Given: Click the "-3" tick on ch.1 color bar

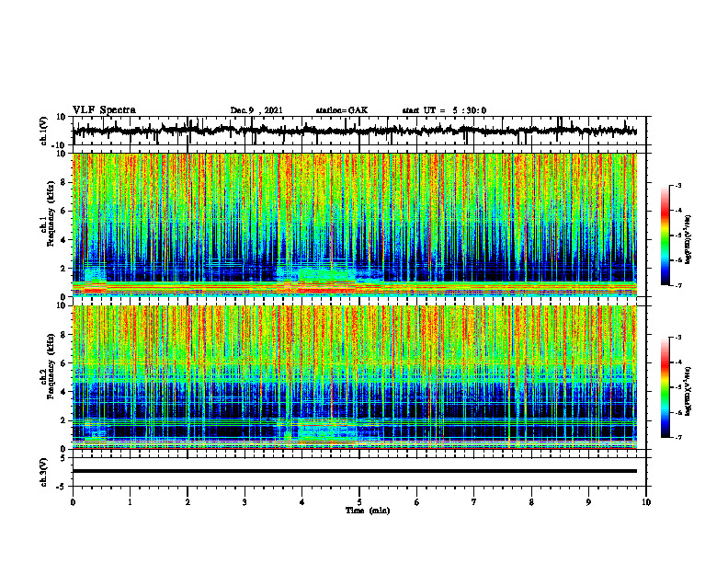Looking at the screenshot, I should point(678,185).
